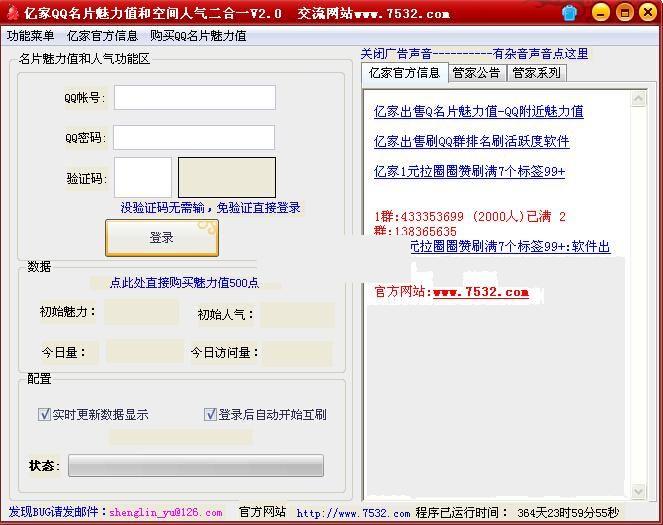663x525 pixels.
Task: Click the 今日量 value box
Action: [x=145, y=352]
